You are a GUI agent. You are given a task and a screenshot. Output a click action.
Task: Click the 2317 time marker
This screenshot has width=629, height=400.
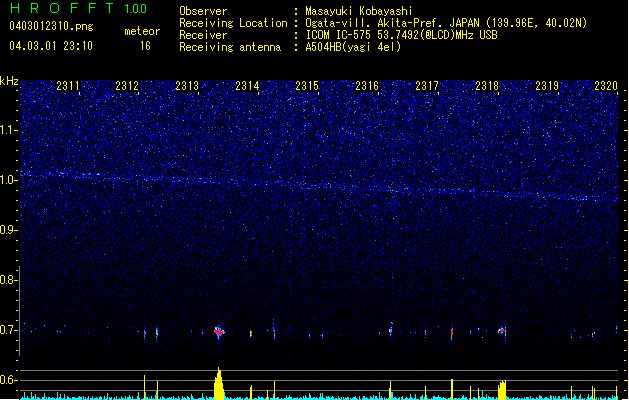click(x=427, y=86)
